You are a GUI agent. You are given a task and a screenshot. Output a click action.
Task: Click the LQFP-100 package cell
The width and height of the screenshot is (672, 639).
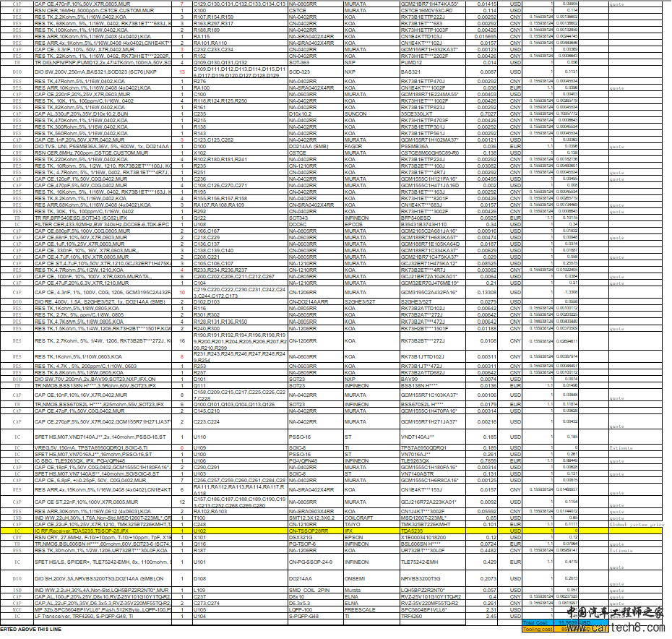coord(316,609)
